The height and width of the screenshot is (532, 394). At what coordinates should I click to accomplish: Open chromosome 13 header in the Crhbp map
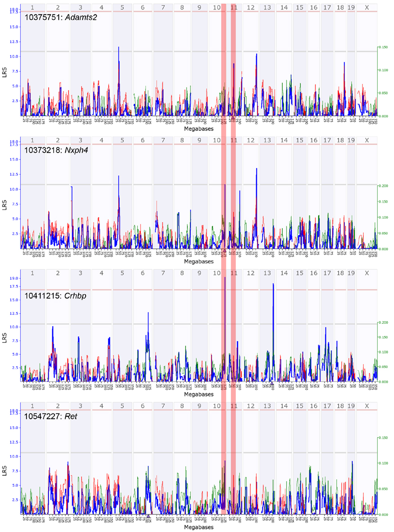267,273
